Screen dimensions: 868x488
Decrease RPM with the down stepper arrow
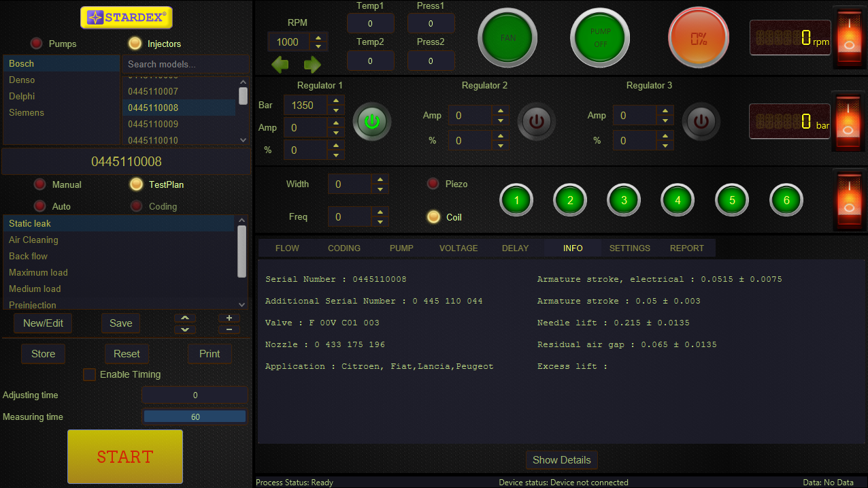(x=318, y=46)
